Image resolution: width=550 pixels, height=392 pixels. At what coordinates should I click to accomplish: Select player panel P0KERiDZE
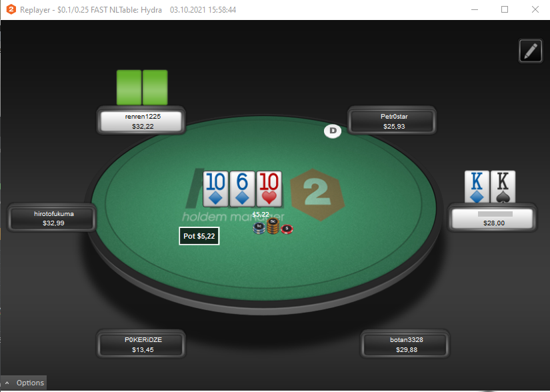(141, 344)
